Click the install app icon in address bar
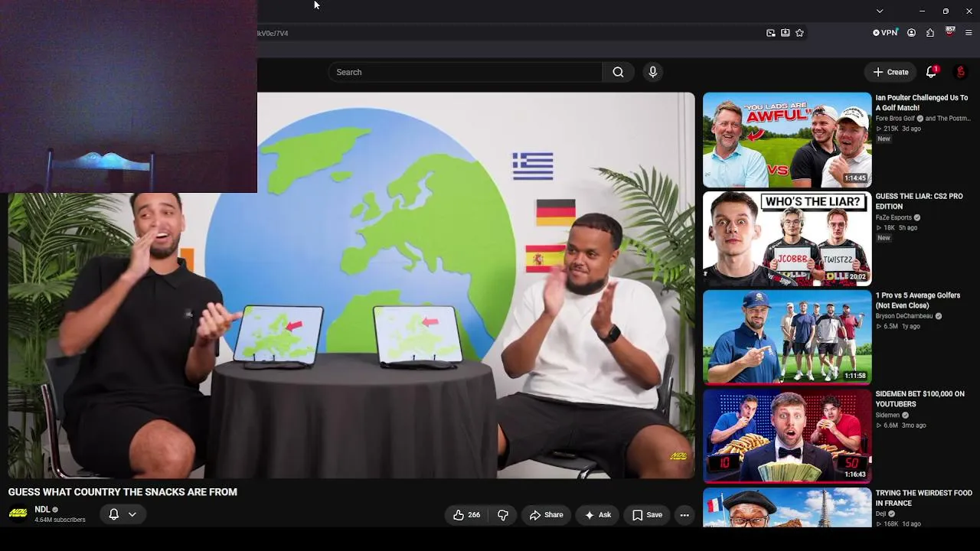This screenshot has height=551, width=980. coord(785,33)
